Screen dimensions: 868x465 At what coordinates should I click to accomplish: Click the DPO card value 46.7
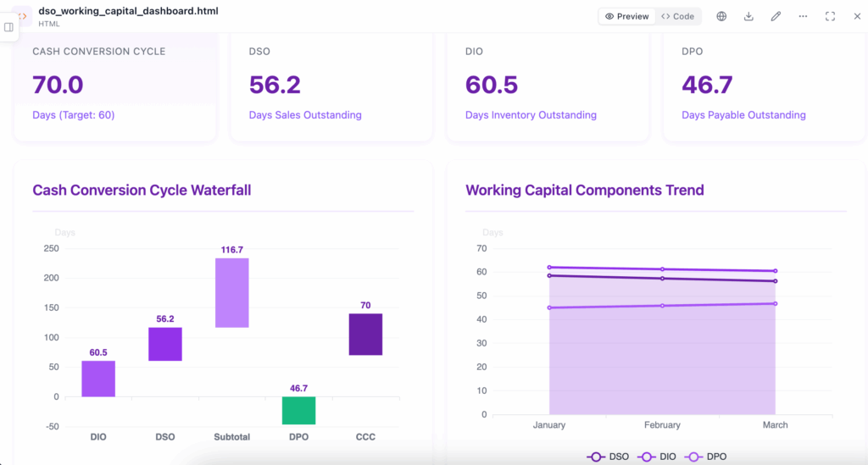pyautogui.click(x=707, y=85)
